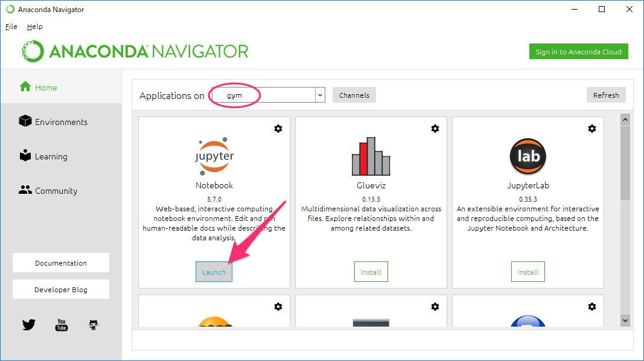Click the Glueviz bar chart logo

coord(371,156)
